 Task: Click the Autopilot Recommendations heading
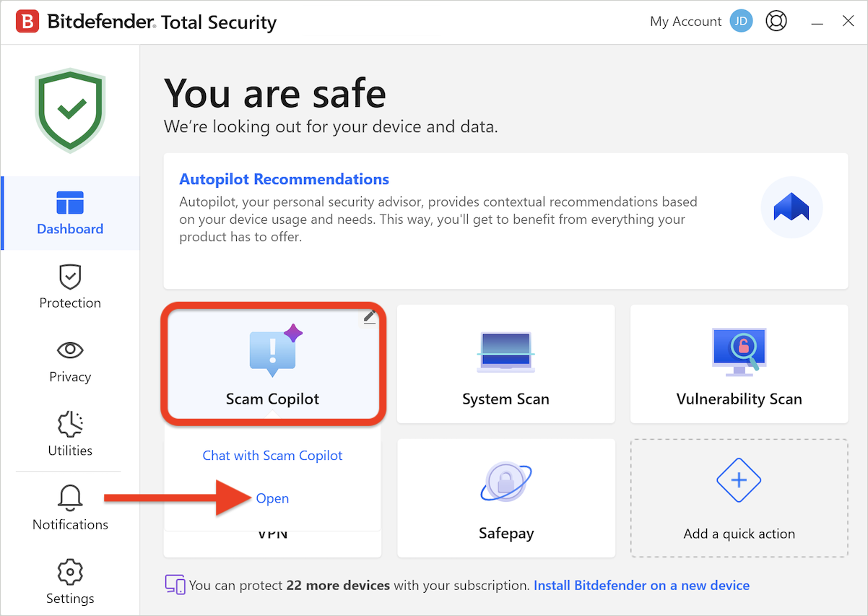coord(284,179)
